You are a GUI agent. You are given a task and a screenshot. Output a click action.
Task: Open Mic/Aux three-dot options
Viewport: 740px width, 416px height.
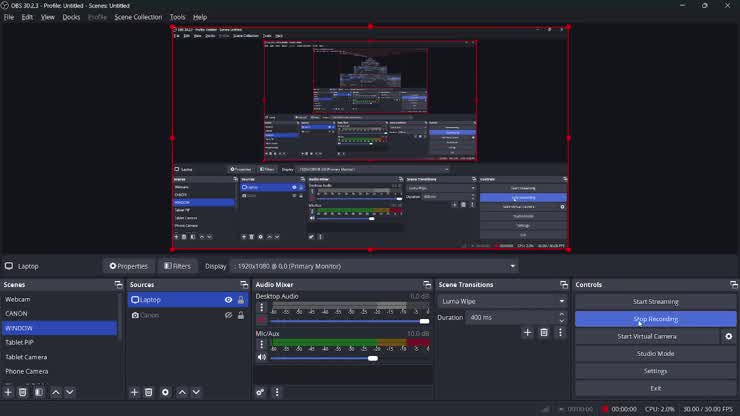pos(262,344)
